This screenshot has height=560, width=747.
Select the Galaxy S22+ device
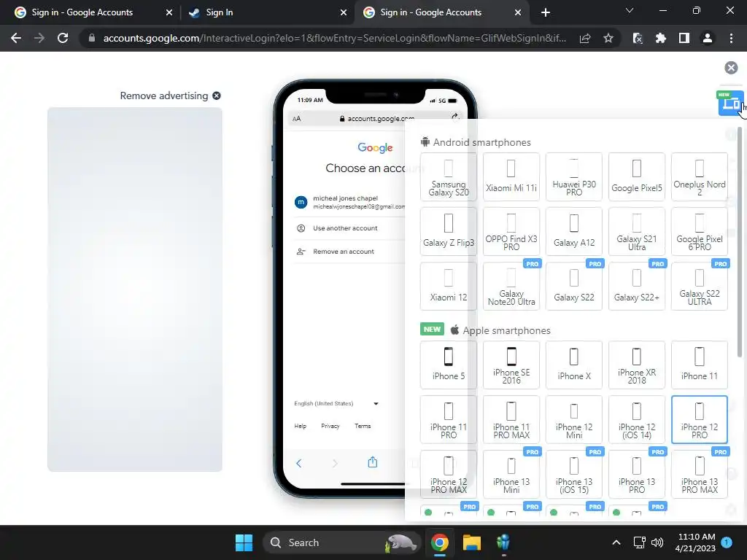click(x=636, y=286)
